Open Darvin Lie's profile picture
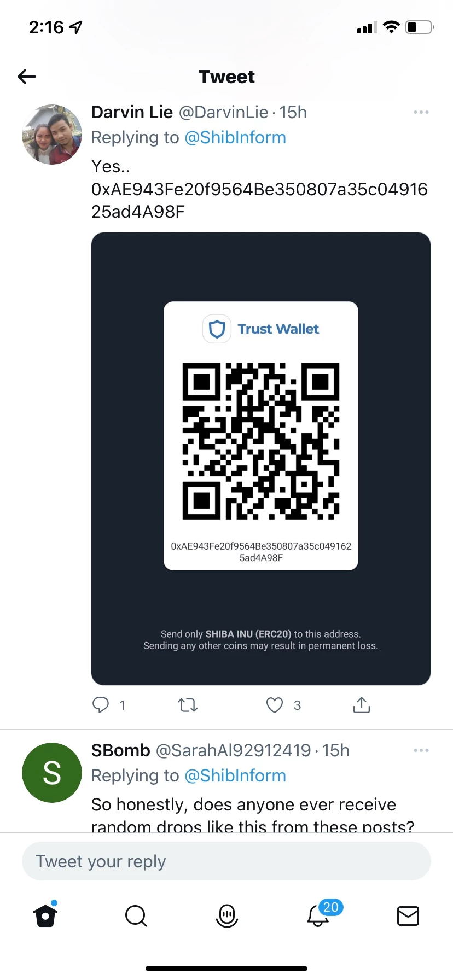This screenshot has height=980, width=453. pos(52,135)
